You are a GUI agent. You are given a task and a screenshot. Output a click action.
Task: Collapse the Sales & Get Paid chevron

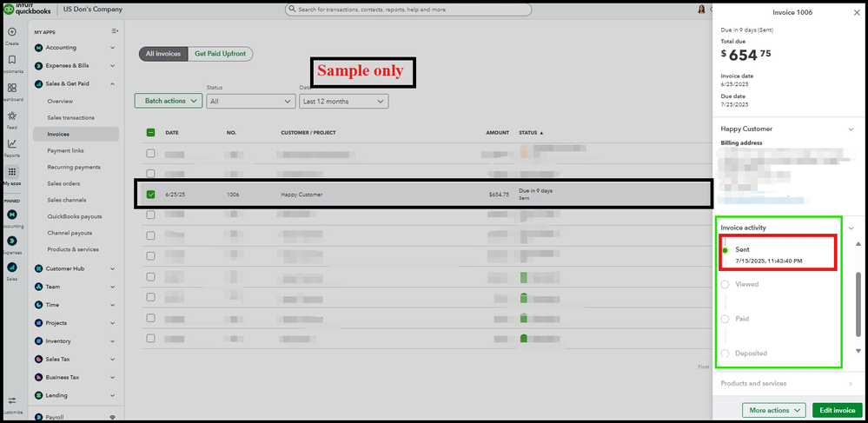click(112, 83)
